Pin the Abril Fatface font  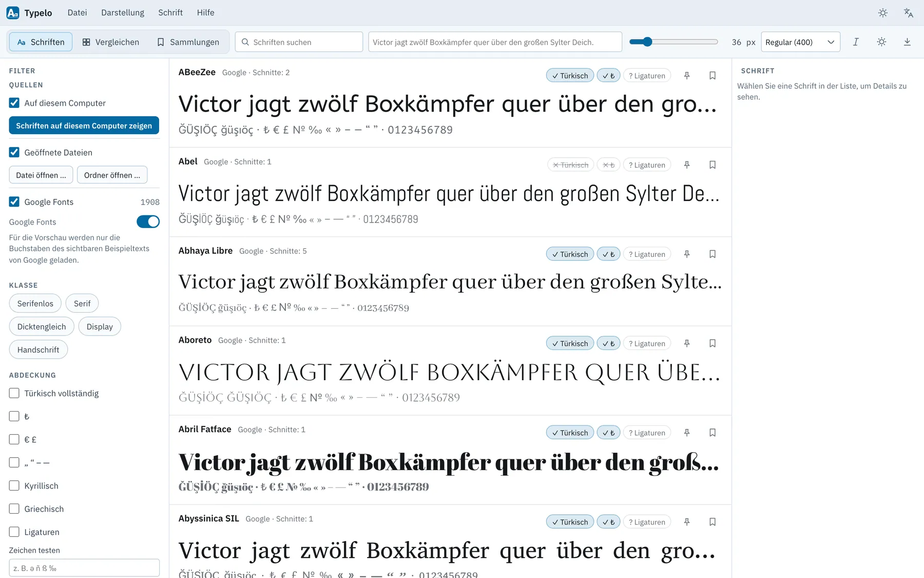coord(687,433)
